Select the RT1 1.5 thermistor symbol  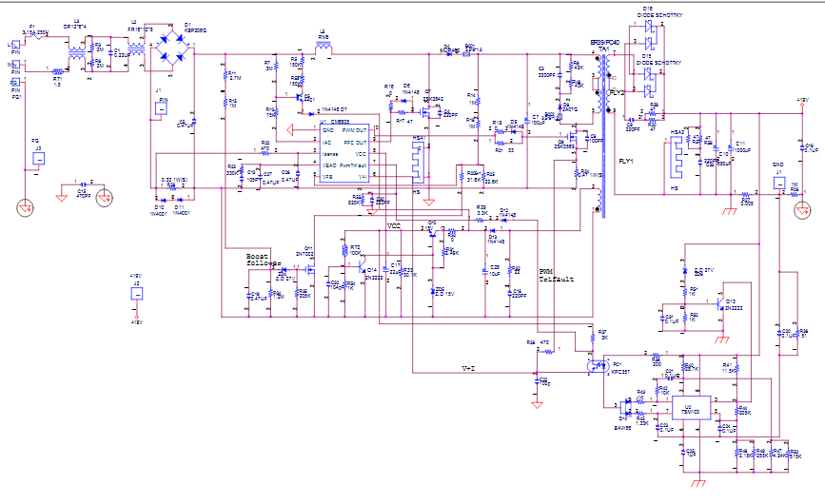[58, 71]
